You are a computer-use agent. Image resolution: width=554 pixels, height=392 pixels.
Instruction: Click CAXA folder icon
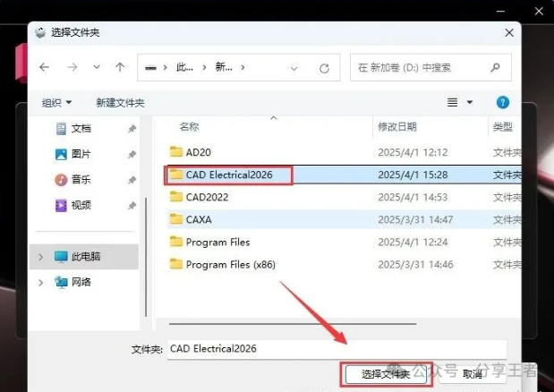(176, 219)
